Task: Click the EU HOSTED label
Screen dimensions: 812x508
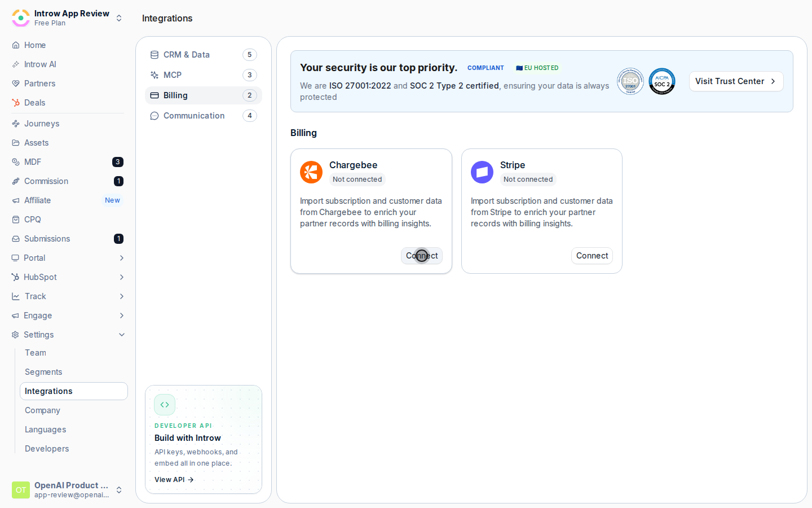Action: click(x=537, y=68)
